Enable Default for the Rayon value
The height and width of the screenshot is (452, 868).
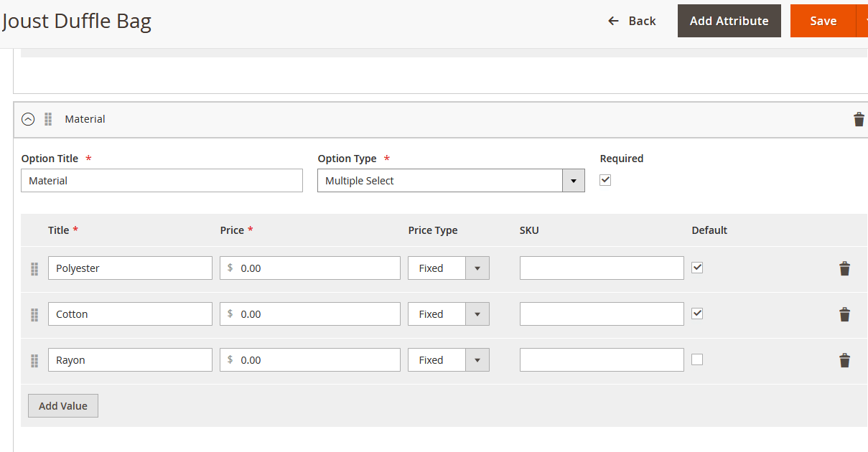696,359
